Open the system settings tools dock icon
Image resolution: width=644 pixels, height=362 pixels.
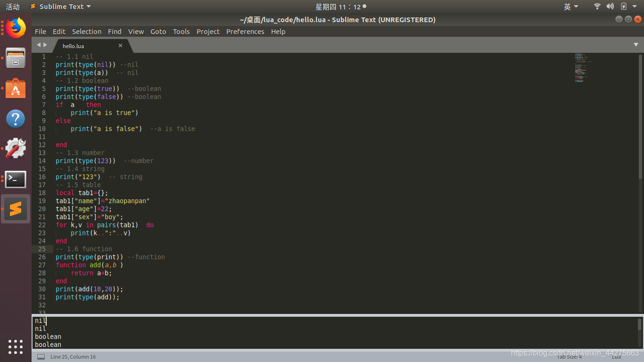[16, 148]
